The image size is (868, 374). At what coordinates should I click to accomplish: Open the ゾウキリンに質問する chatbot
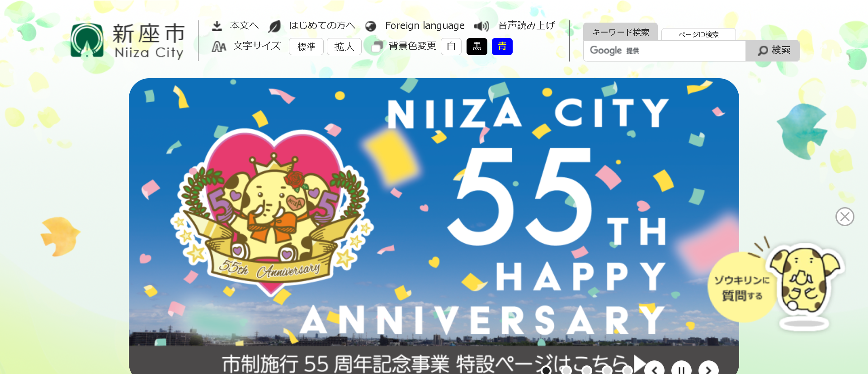[775, 285]
